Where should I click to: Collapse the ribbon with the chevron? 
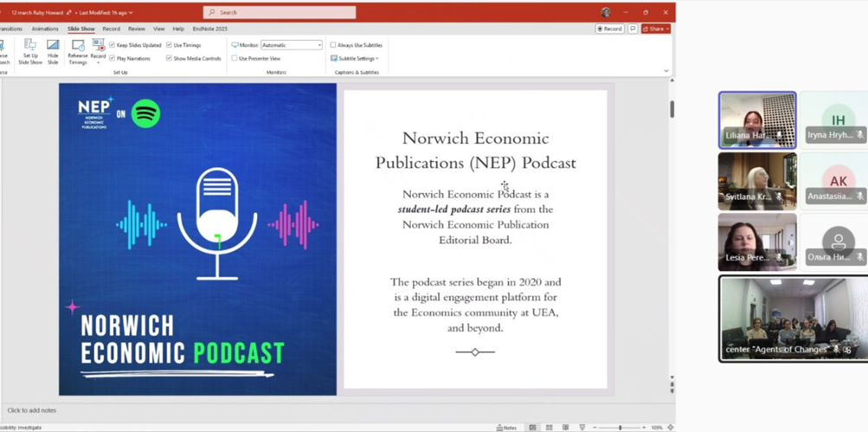[x=666, y=71]
